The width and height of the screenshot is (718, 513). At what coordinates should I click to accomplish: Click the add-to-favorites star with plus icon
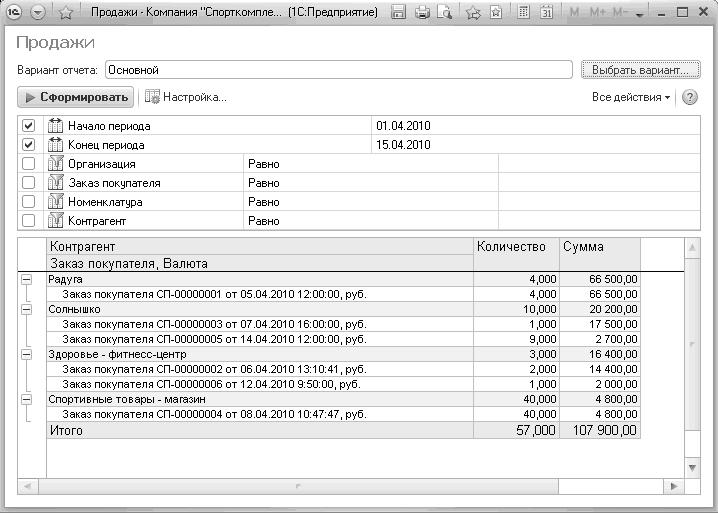(473, 12)
